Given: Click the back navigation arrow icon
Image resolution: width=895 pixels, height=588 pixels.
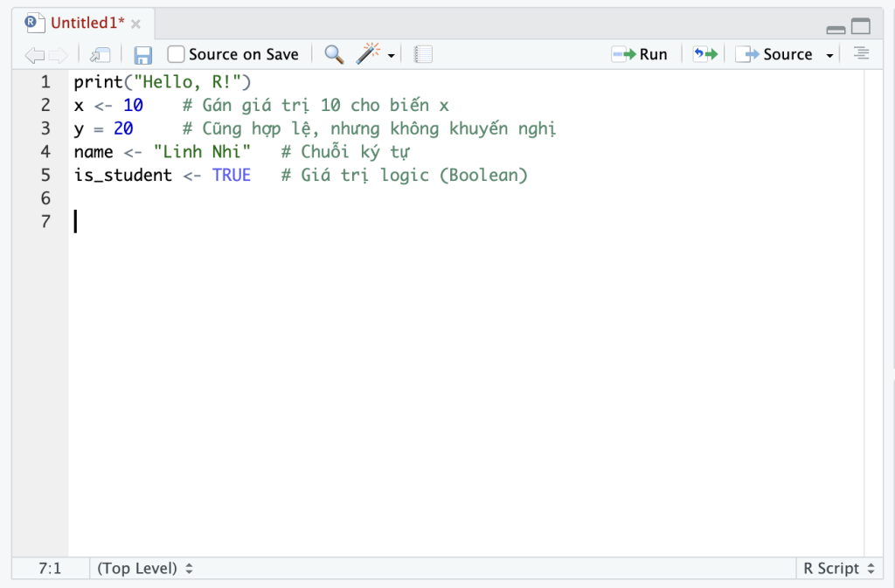Looking at the screenshot, I should point(33,55).
